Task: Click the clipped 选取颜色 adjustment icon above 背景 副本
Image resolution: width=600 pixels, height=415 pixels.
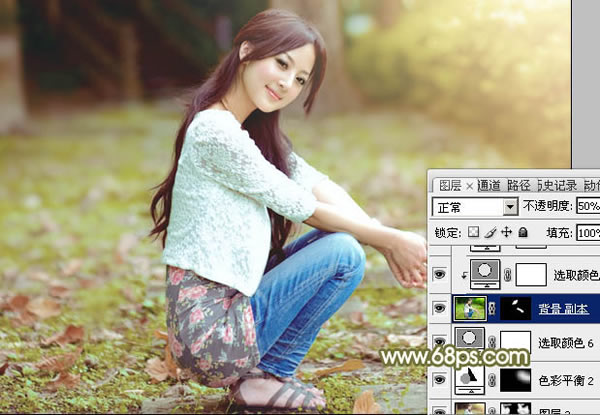Action: [485, 274]
